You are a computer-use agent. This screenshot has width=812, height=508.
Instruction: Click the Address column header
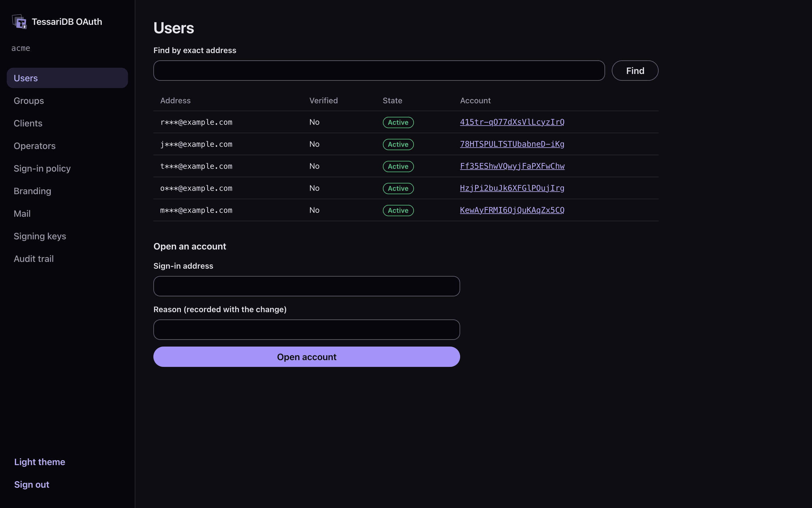175,100
